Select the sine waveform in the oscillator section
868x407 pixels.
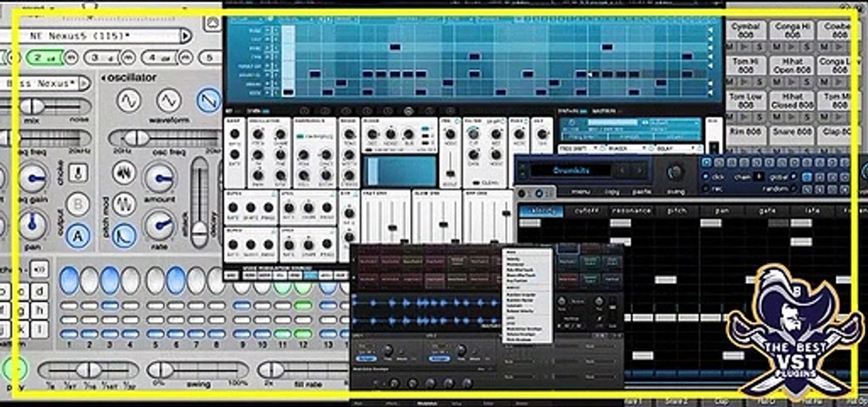pyautogui.click(x=129, y=101)
